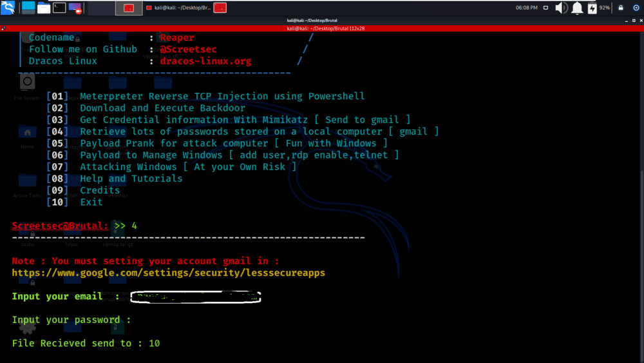The width and height of the screenshot is (644, 363).
Task: Minimize the kali@kali terminal window
Action: coord(627,21)
